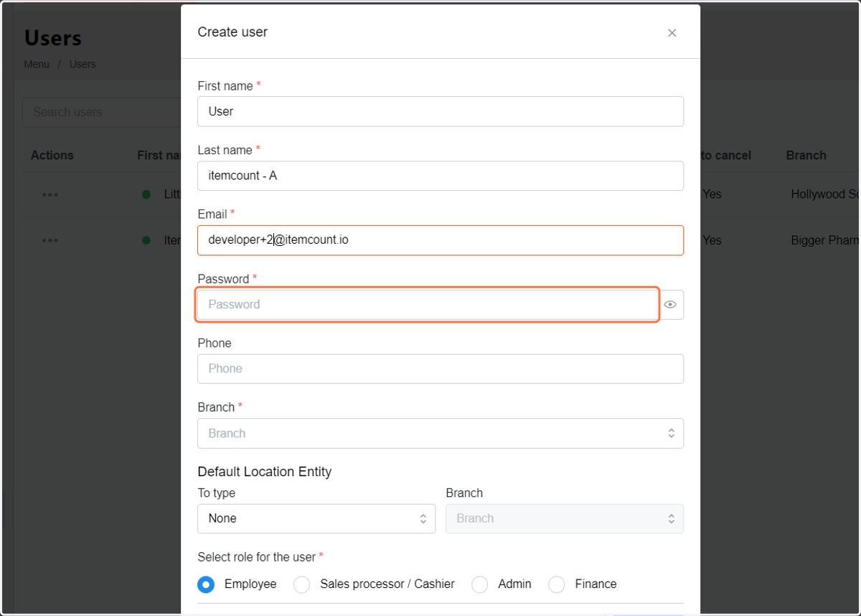
Task: Click the Email input field
Action: point(441,240)
